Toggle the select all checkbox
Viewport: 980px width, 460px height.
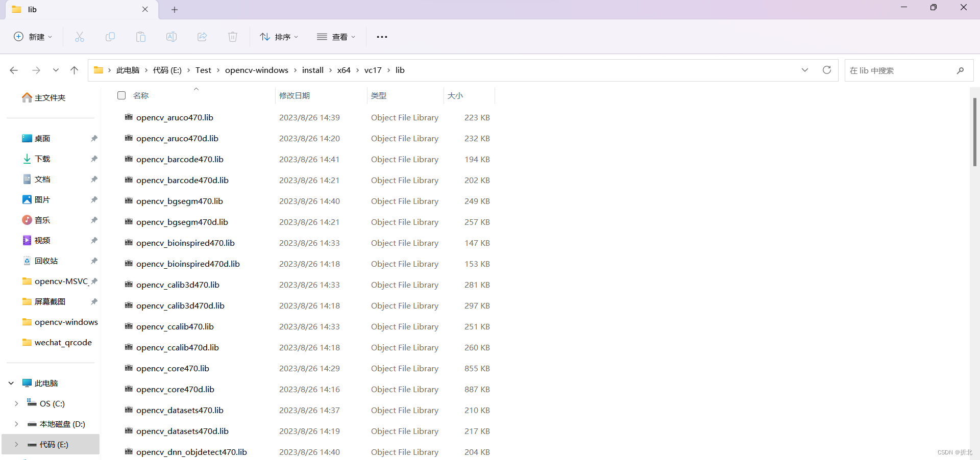121,95
